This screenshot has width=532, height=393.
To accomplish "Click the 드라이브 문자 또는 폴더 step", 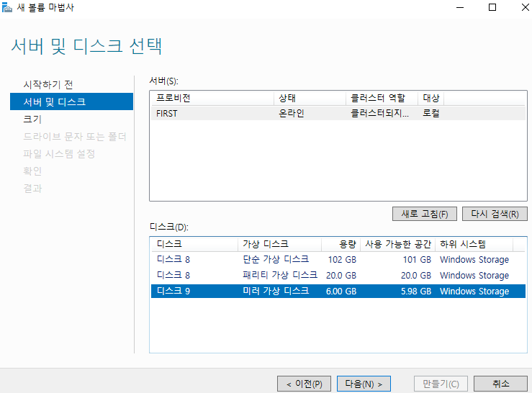I will coord(75,137).
